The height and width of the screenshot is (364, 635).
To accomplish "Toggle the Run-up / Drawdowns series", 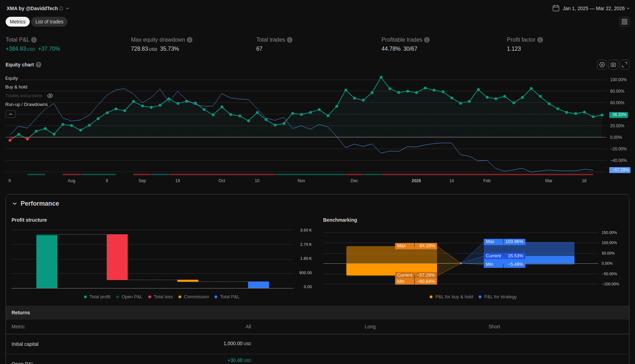I will click(26, 105).
